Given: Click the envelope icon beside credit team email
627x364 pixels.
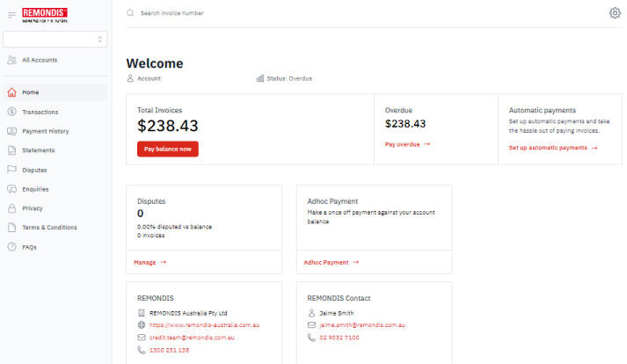Looking at the screenshot, I should (x=142, y=338).
